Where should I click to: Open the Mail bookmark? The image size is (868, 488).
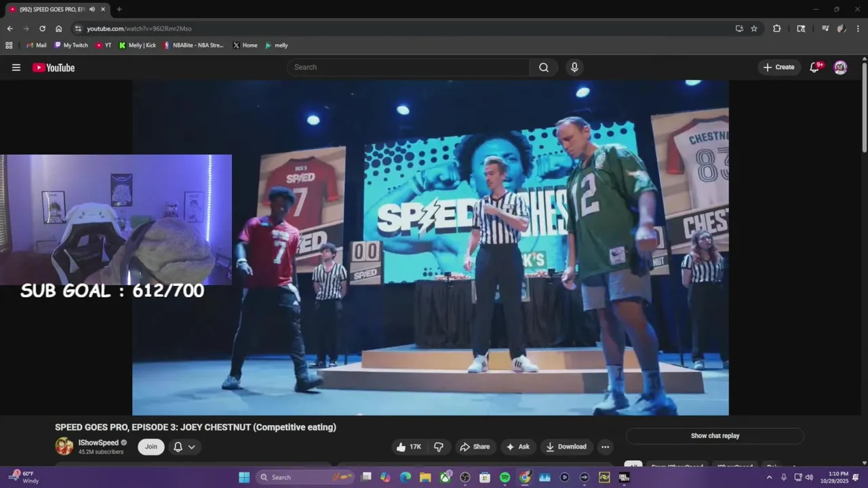pos(36,45)
